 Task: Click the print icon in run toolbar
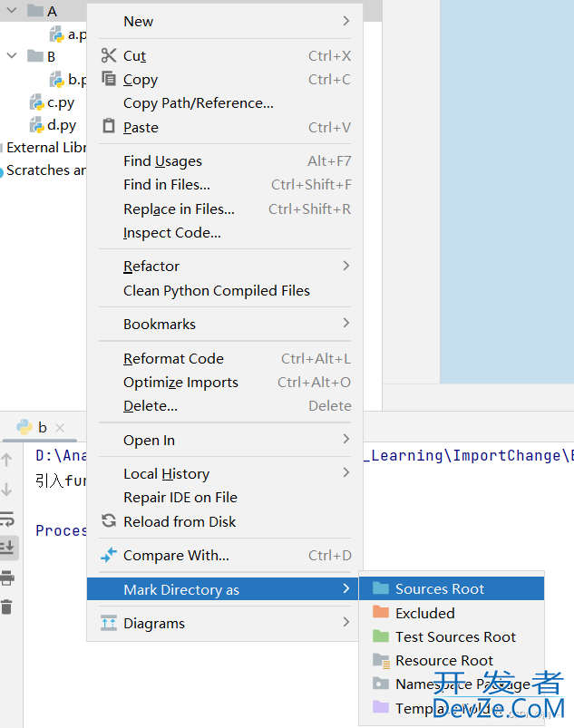point(7,578)
